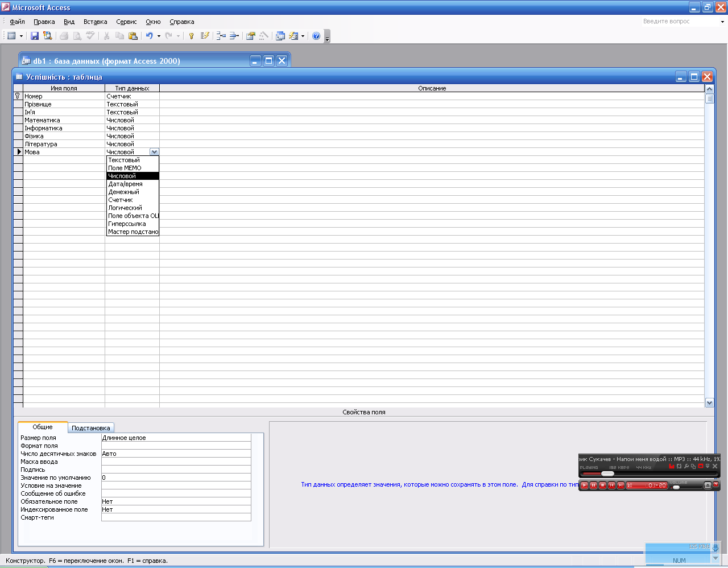The height and width of the screenshot is (568, 728).
Task: Skip to next track in media player
Action: [621, 485]
